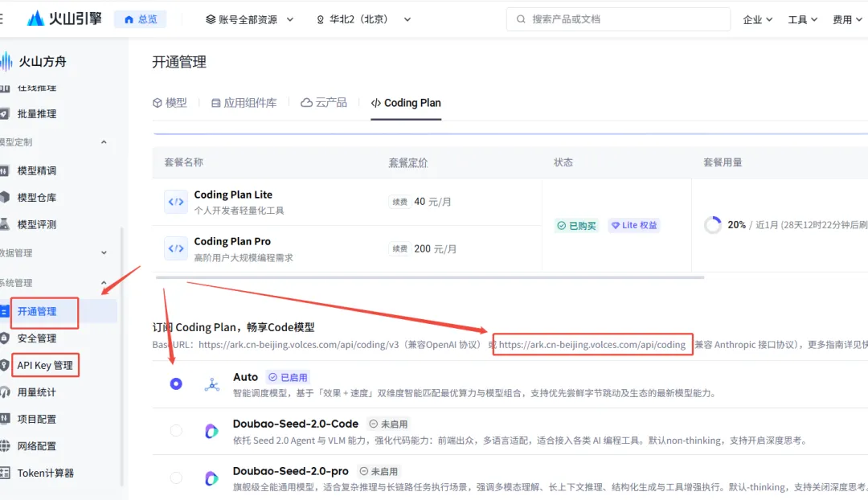Click the plan table horizontal scrollbar
This screenshot has width=868, height=500.
(429, 277)
